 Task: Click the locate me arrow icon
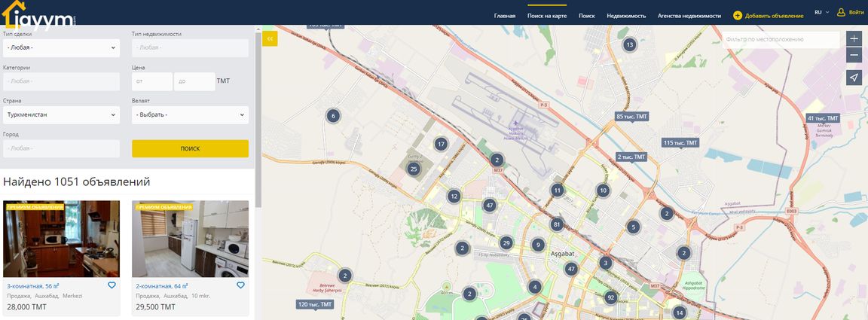pos(854,78)
